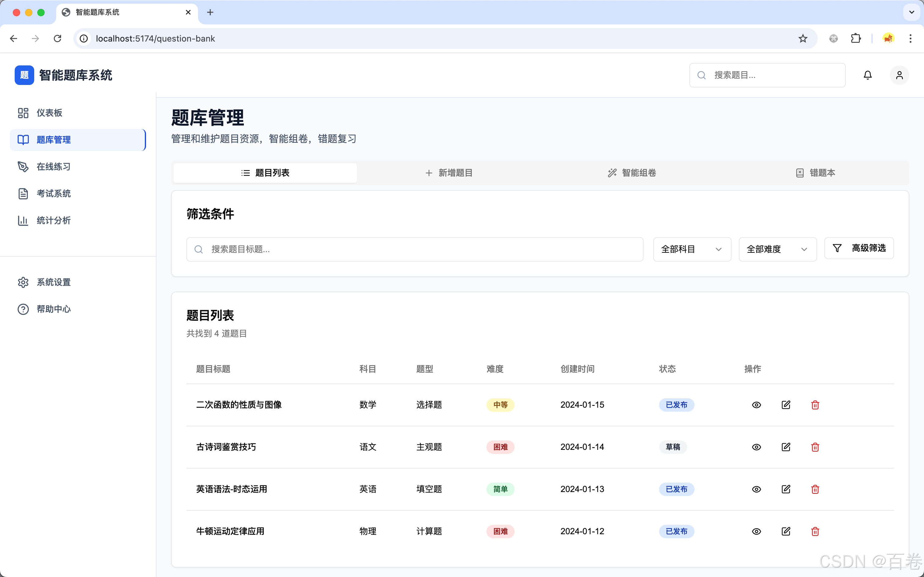Viewport: 924px width, 577px height.
Task: Open the 错题本 tab
Action: coord(815,172)
